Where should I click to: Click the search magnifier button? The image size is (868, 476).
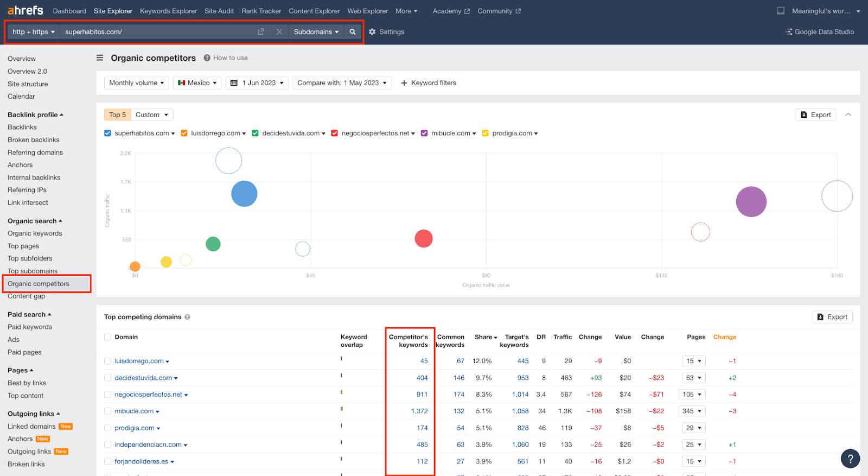tap(353, 32)
